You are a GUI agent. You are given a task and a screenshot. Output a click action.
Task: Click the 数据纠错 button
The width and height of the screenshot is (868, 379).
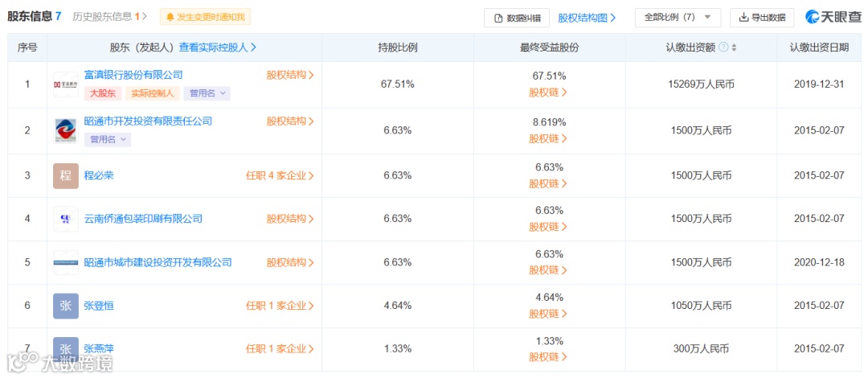point(517,18)
